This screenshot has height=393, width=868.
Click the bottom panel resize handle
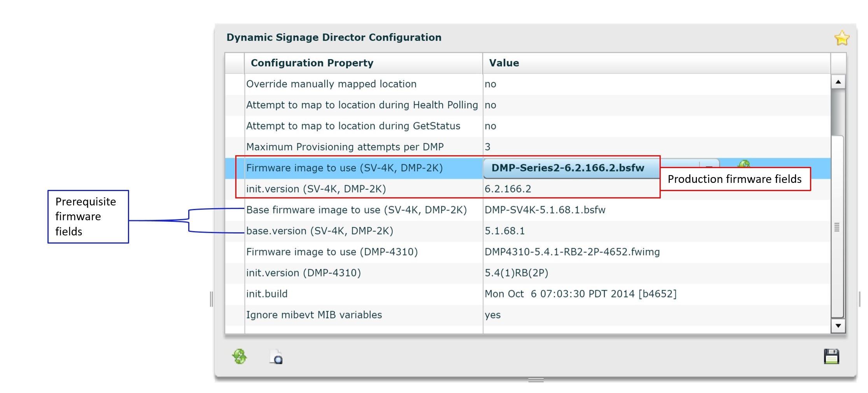[x=536, y=380]
